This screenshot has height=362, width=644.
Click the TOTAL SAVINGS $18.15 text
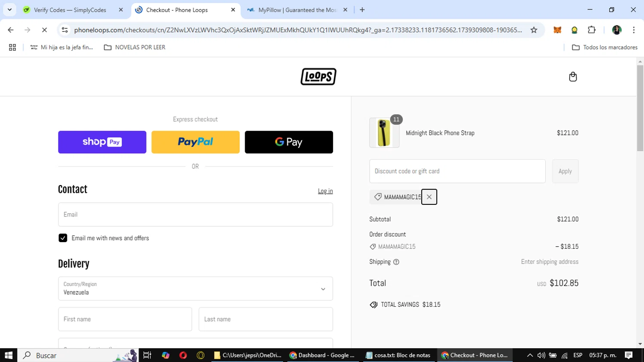pos(410,304)
